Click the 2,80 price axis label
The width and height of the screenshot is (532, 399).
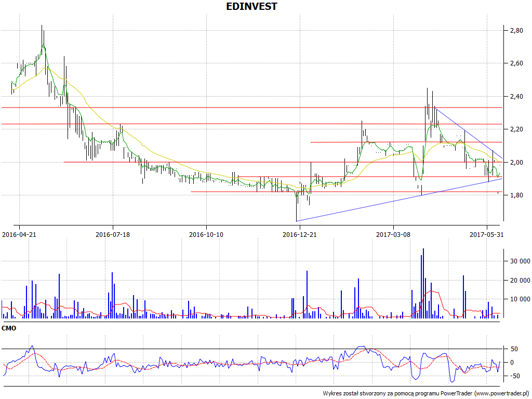(516, 31)
